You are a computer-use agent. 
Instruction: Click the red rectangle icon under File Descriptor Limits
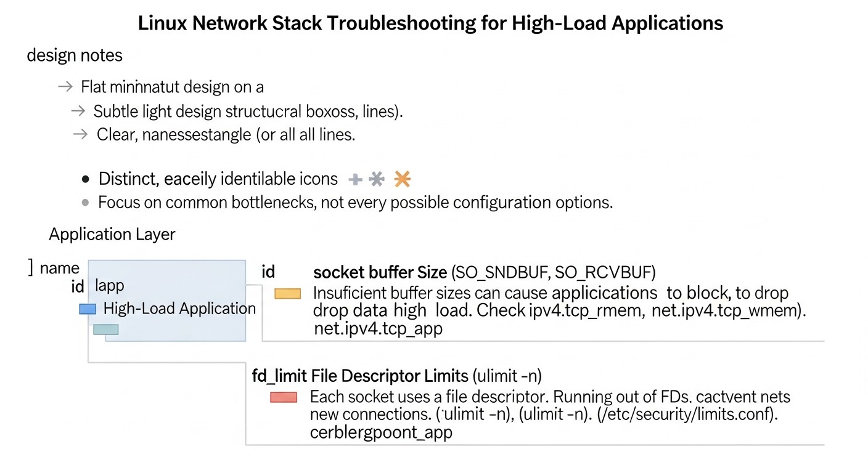click(282, 397)
